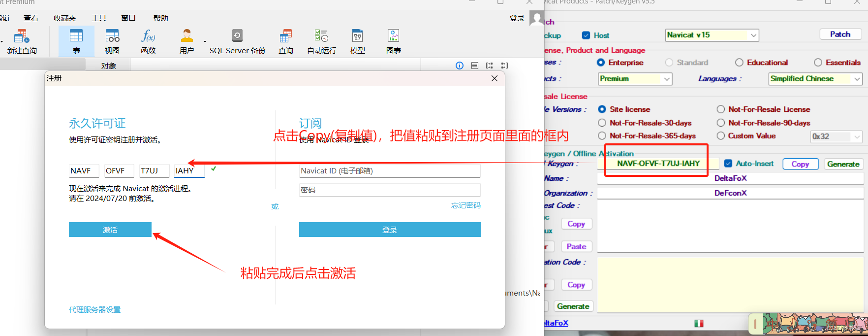Open the 查询 query toolbar icon
This screenshot has height=336, width=868.
pyautogui.click(x=286, y=41)
